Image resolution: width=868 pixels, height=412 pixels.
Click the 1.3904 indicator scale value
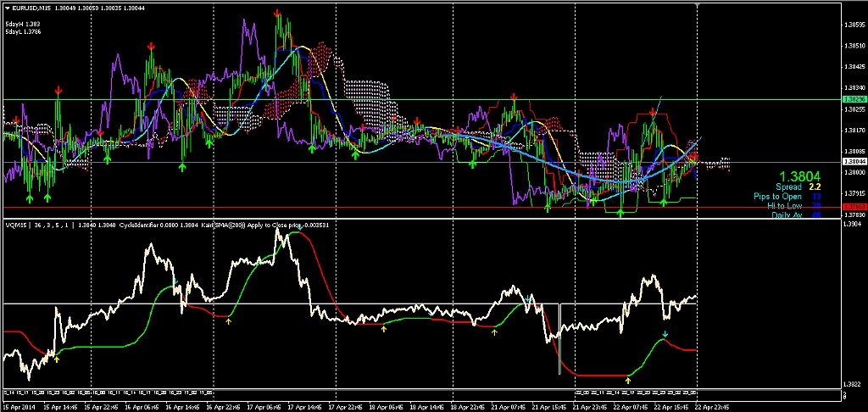coord(853,225)
